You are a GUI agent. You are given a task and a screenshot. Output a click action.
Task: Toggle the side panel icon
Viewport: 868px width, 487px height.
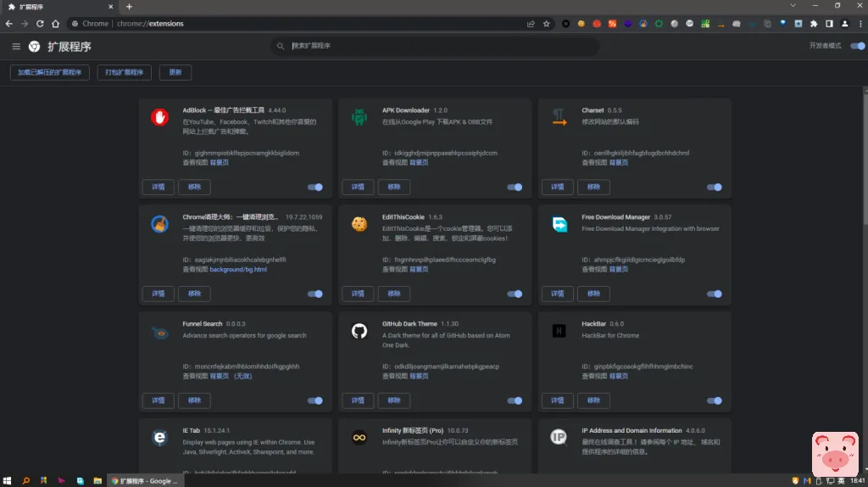(829, 24)
